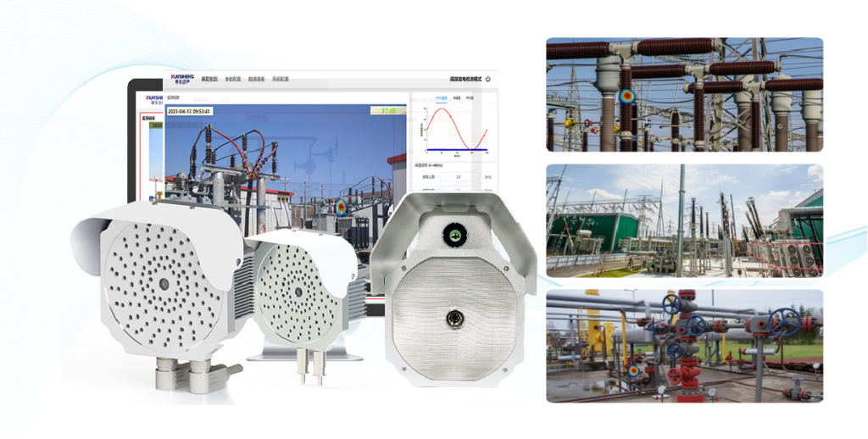868x439 pixels.
Task: Click the heatmap hotspot in the monitor video
Action: click(x=341, y=207)
